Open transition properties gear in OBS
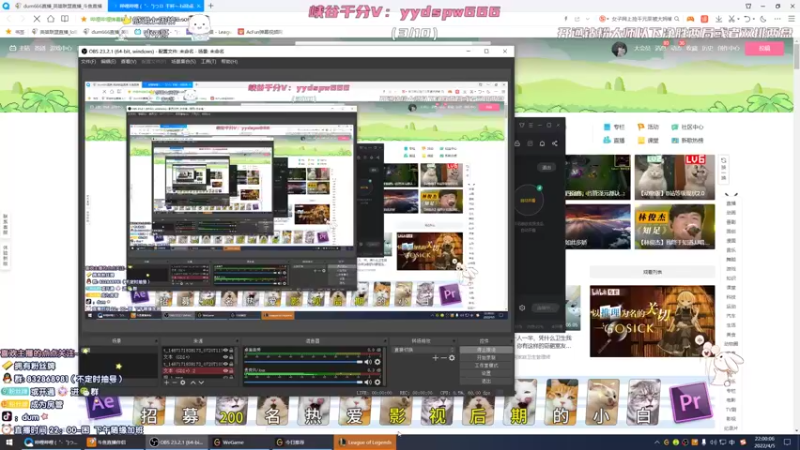Screen dimensions: 800x450 452,358
